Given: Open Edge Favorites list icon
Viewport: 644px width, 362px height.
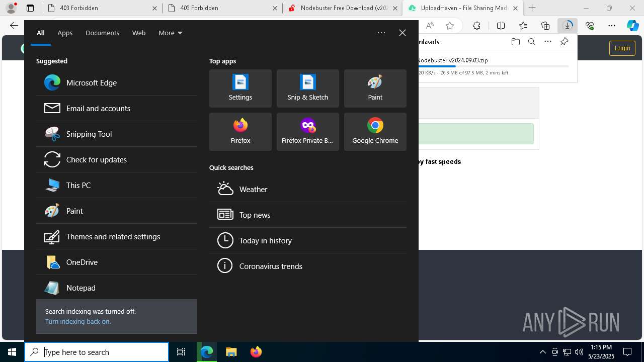Looking at the screenshot, I should tap(523, 26).
